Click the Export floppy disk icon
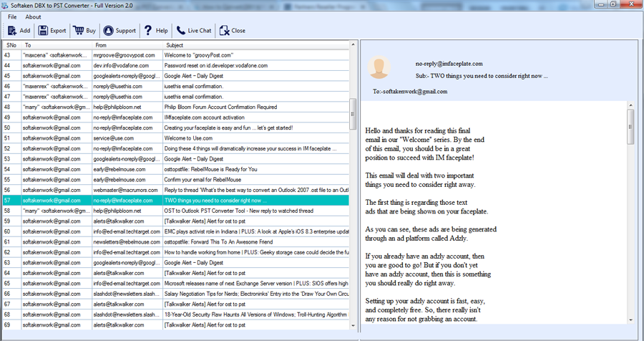Viewport: 644px width, 341px height. [43, 30]
